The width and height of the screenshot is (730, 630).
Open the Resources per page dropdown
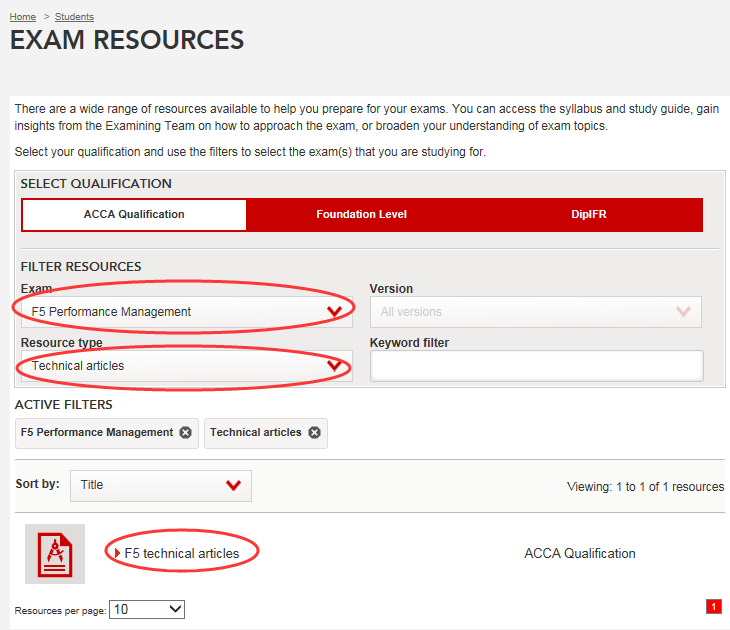coord(147,609)
